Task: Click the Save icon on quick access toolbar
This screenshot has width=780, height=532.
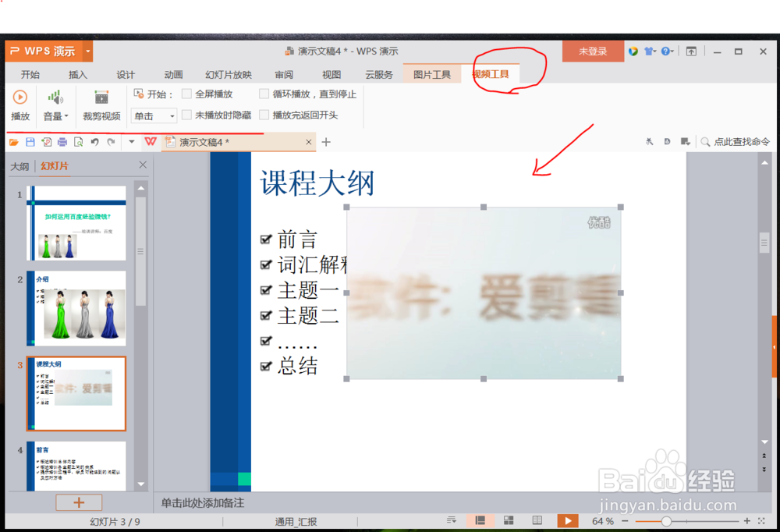Action: [x=30, y=141]
